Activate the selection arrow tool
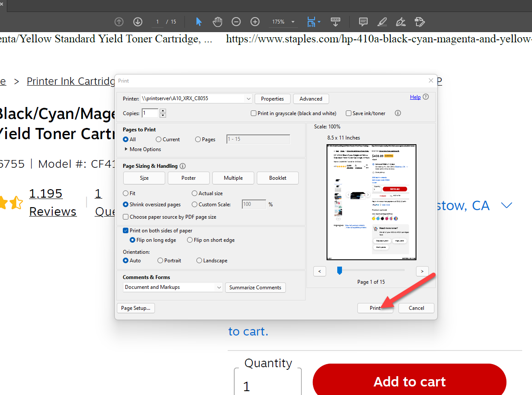Screen dimensions: 532x395 199,22
